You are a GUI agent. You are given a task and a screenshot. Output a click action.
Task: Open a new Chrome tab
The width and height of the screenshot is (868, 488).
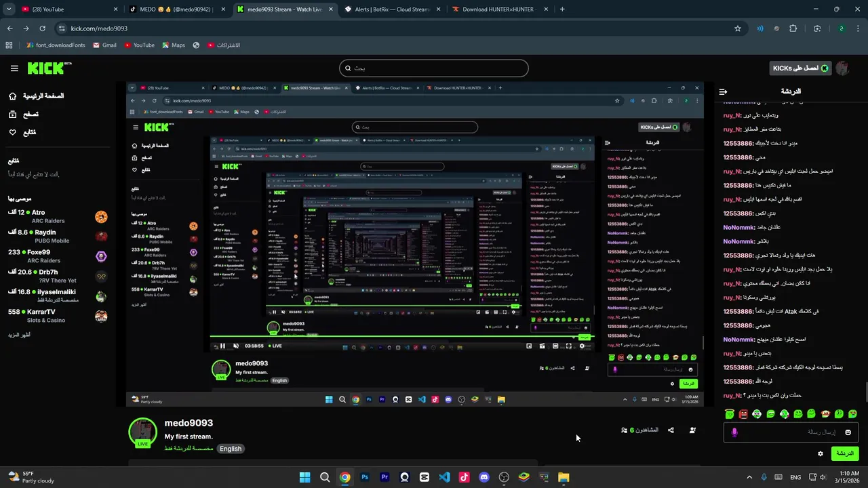pos(562,9)
